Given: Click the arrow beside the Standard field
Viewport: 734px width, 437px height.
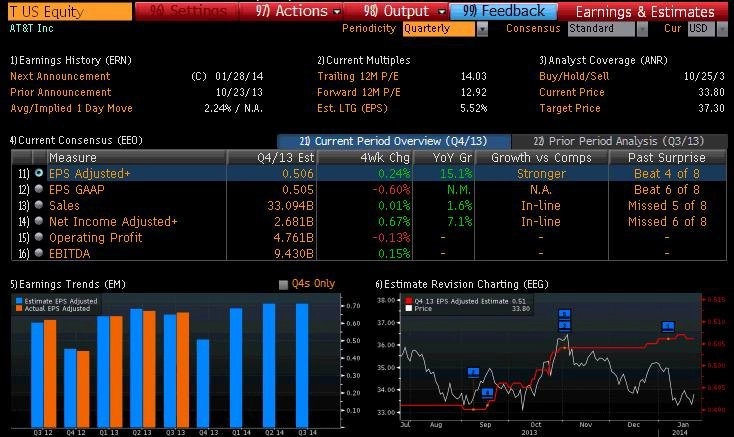Looking at the screenshot, I should click(642, 29).
